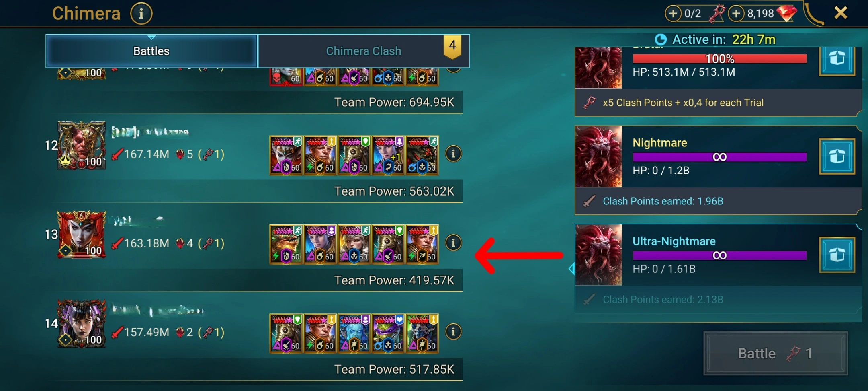View team info for rank 14 player
This screenshot has height=391, width=868.
(x=453, y=332)
